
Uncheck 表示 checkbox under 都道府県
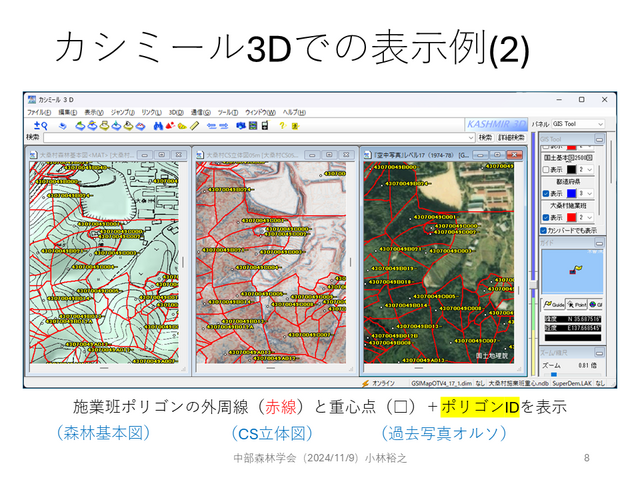pyautogui.click(x=546, y=193)
